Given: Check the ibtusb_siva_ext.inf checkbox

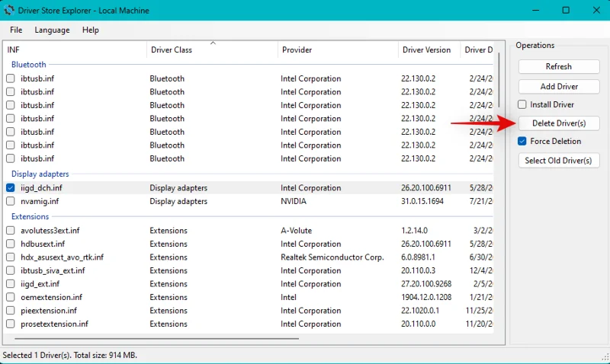Looking at the screenshot, I should click(11, 270).
